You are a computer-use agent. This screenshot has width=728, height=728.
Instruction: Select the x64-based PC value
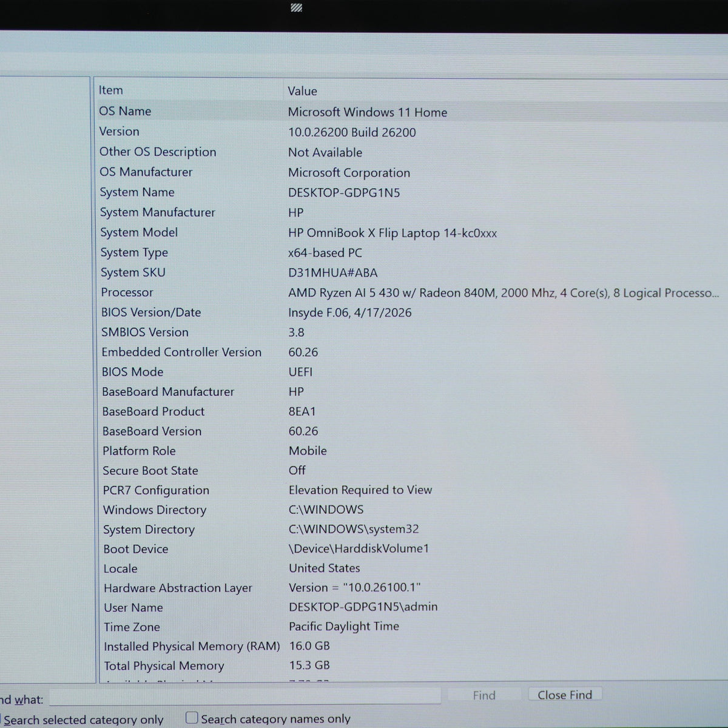[325, 253]
